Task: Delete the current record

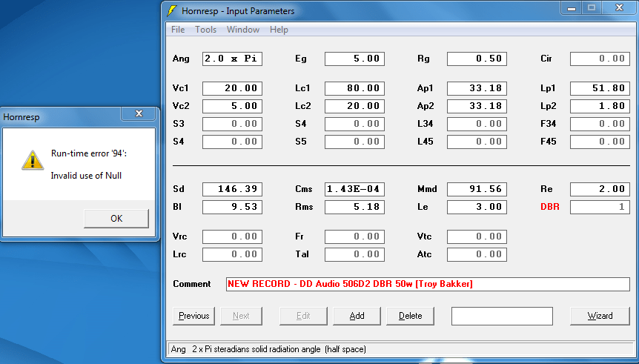Action: tap(410, 316)
